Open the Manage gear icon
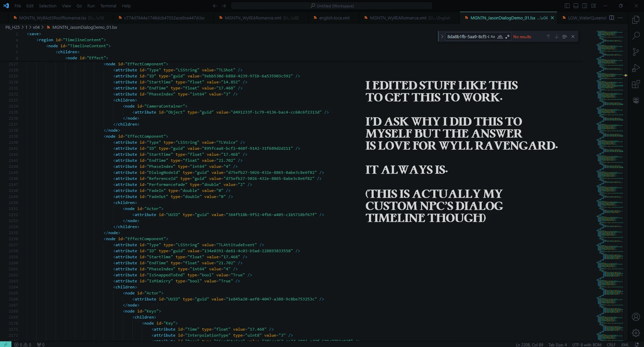The width and height of the screenshot is (644, 347). click(x=636, y=333)
